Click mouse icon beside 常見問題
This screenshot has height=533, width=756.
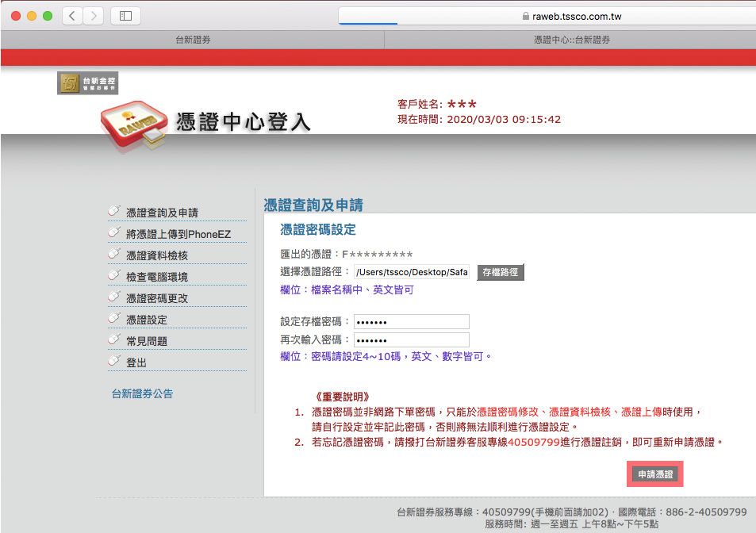tap(114, 339)
